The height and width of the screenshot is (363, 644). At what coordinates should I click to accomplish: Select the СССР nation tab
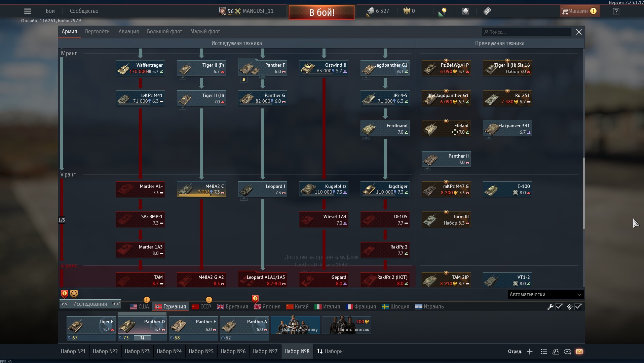[x=201, y=307]
